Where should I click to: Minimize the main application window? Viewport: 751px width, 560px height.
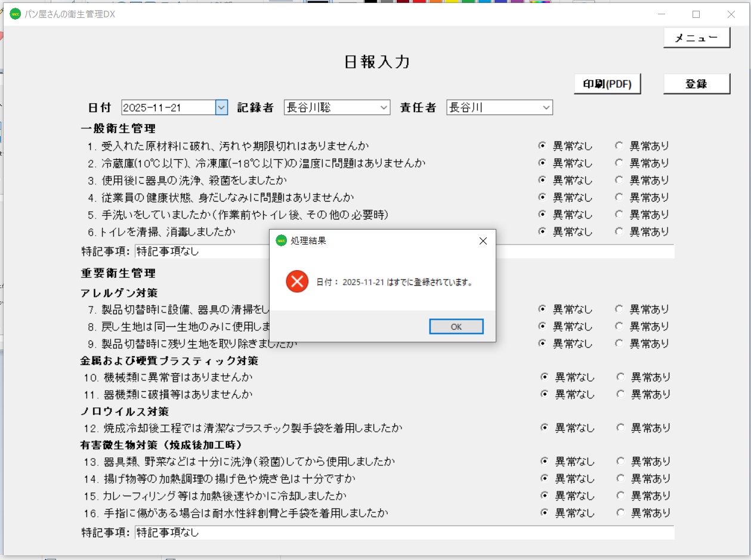(661, 14)
